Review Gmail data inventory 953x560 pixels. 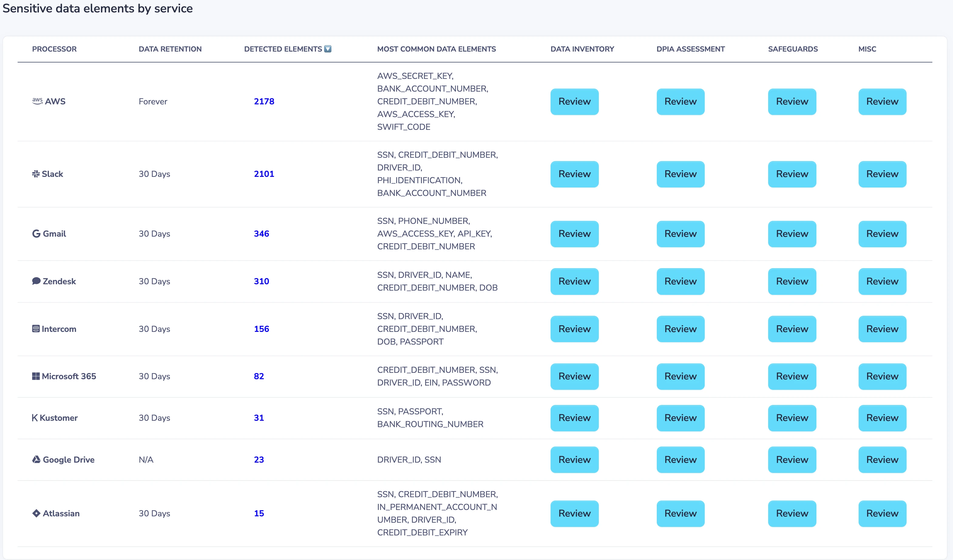click(x=575, y=234)
